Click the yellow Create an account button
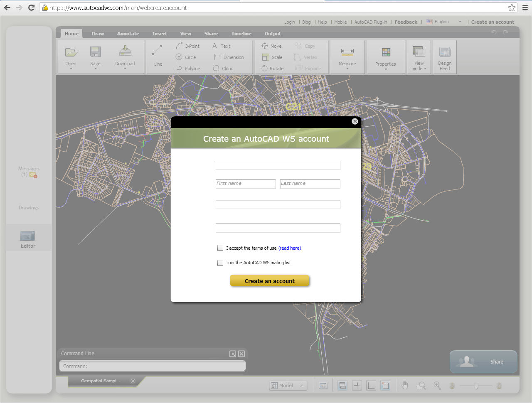The width and height of the screenshot is (532, 403). 270,281
